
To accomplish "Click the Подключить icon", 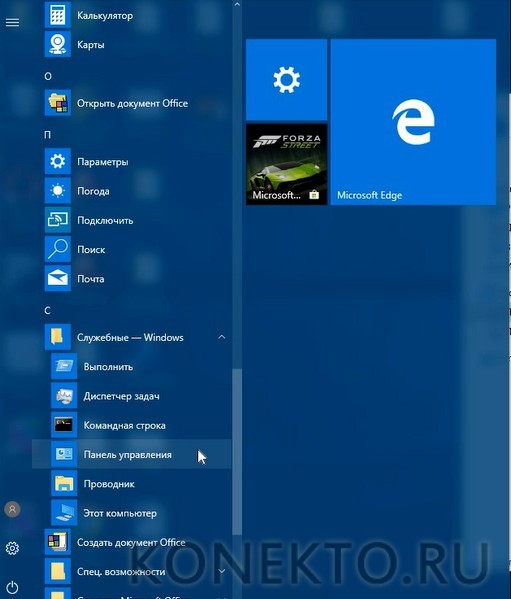I will coord(58,220).
